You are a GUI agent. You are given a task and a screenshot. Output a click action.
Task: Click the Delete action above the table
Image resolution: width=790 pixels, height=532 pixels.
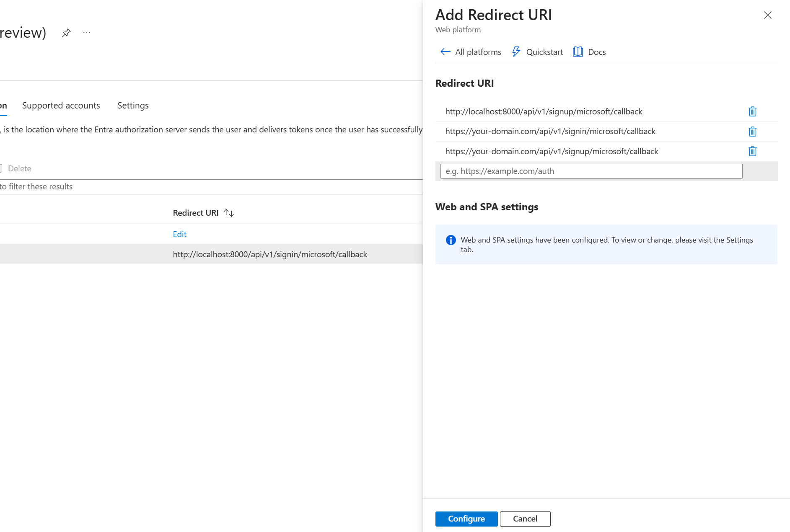[x=19, y=168]
